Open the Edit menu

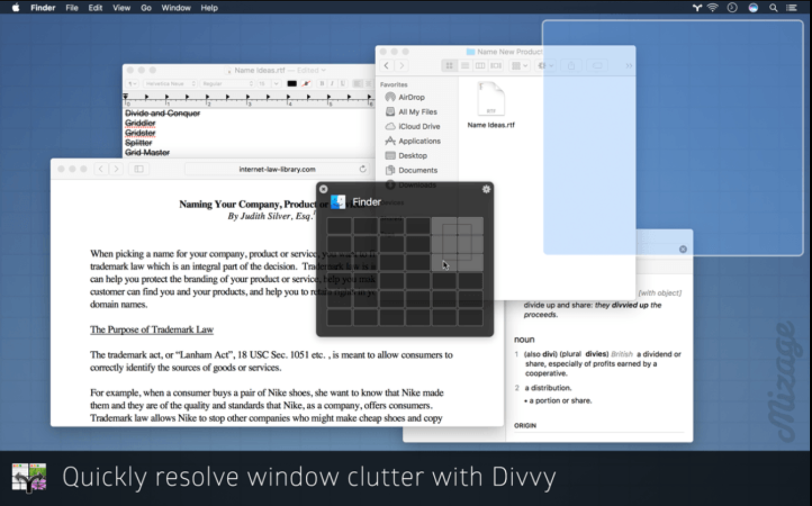(x=95, y=7)
